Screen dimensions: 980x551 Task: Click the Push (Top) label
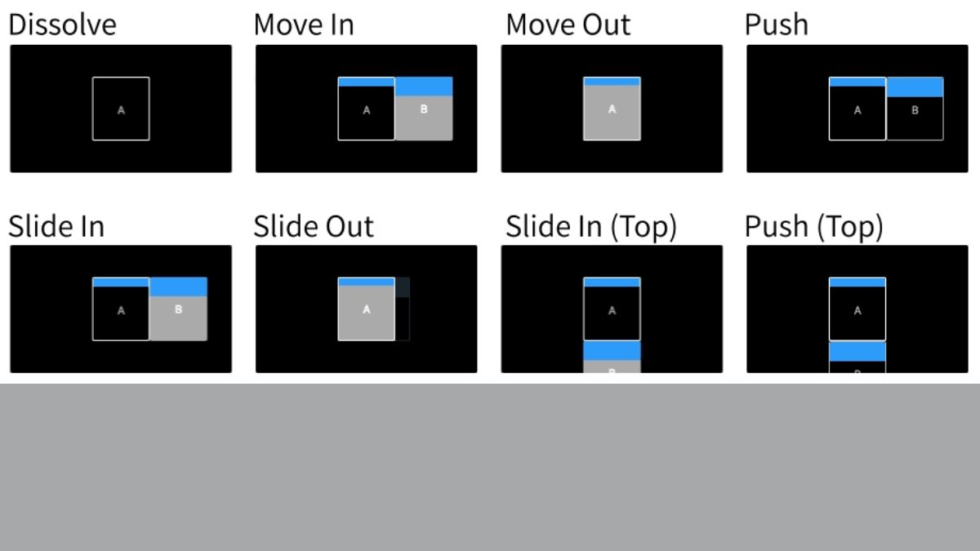pos(814,227)
